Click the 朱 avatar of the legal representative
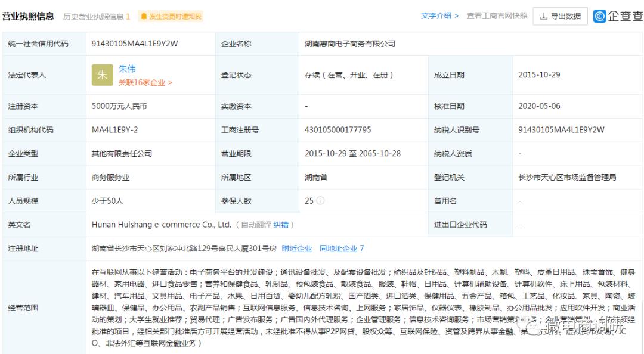The height and width of the screenshot is (354, 644). pos(102,74)
